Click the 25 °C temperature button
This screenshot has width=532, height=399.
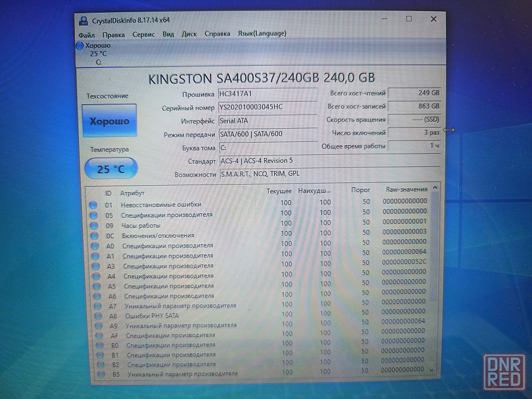pos(111,169)
